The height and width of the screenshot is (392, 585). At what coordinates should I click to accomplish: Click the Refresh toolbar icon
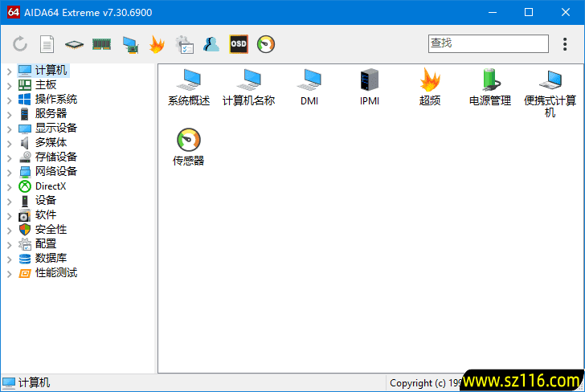coord(20,44)
